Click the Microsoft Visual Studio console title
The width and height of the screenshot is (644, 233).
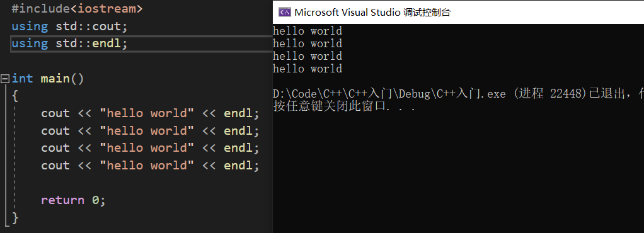[x=372, y=13]
